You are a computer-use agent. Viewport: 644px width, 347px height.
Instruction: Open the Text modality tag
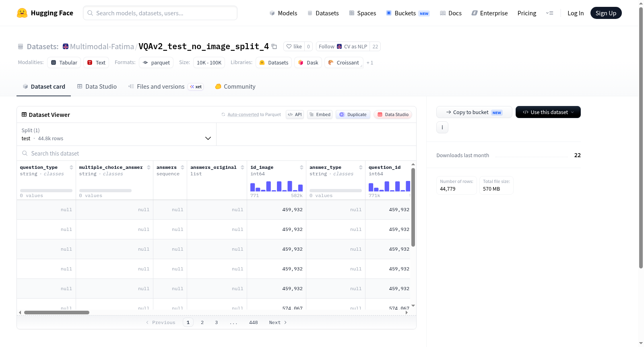click(96, 62)
